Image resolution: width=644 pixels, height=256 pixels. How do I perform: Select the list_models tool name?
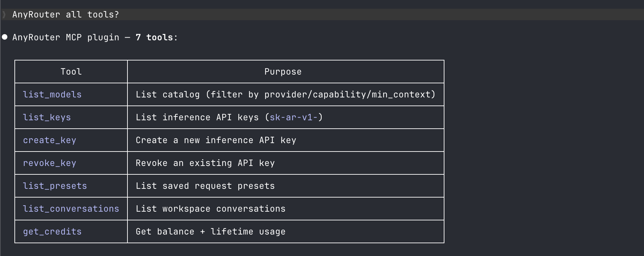tap(52, 94)
